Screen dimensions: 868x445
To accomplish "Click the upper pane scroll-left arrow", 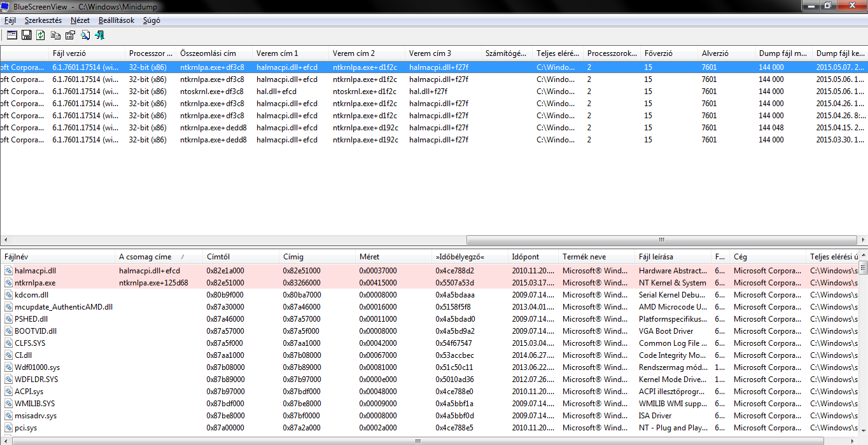I will pos(5,240).
